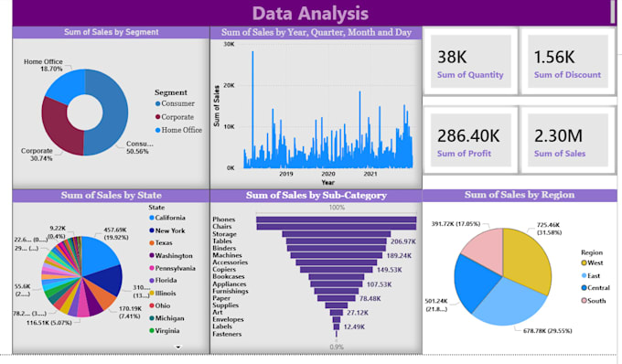Click the Data Analysis dashboard title
The width and height of the screenshot is (622, 364).
pyautogui.click(x=310, y=13)
